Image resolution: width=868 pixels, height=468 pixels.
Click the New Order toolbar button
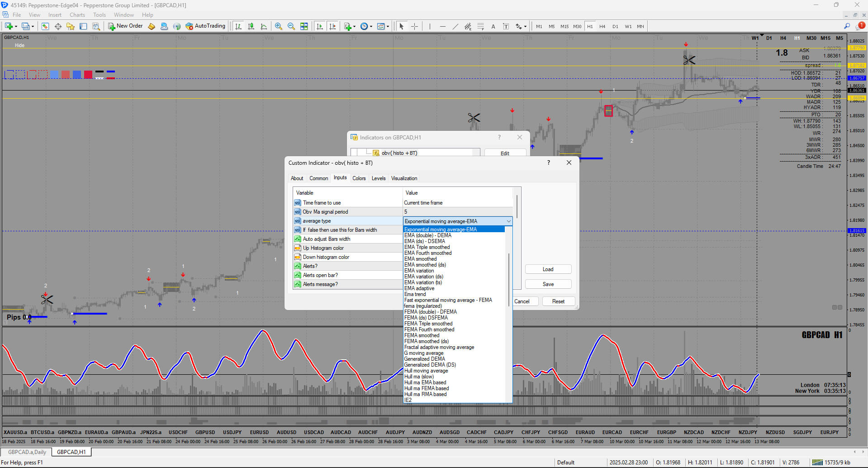point(125,26)
